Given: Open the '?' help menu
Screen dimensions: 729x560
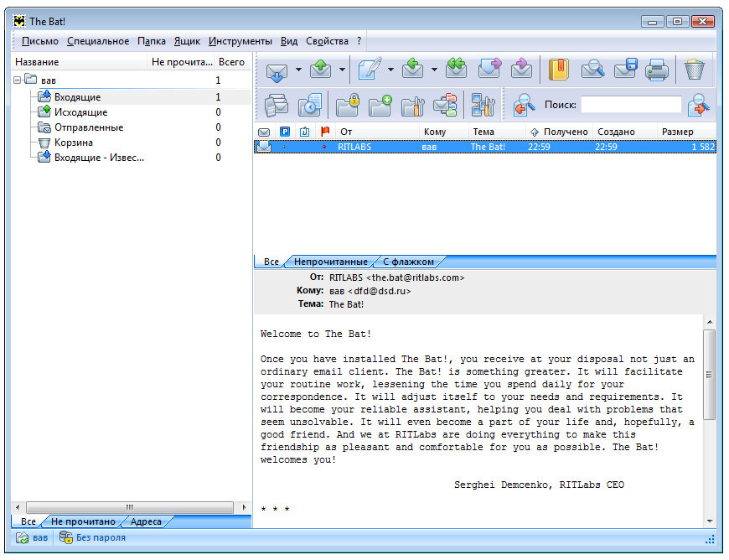Looking at the screenshot, I should 359,41.
